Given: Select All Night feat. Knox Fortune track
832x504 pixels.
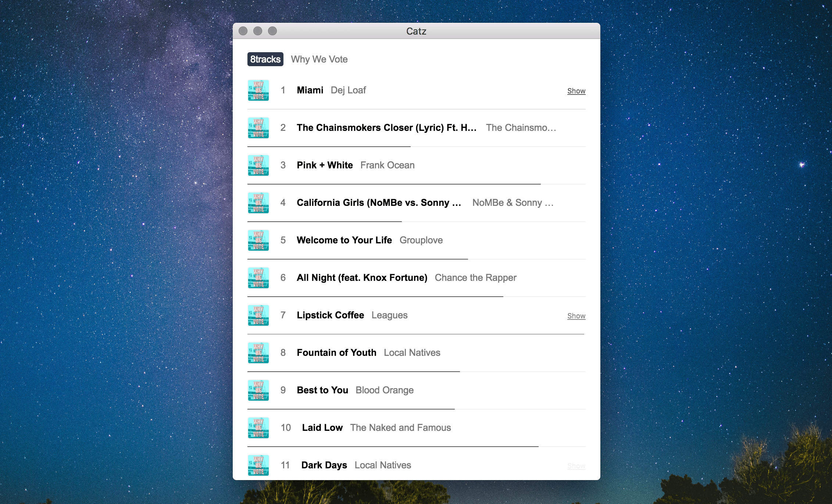Looking at the screenshot, I should (362, 278).
